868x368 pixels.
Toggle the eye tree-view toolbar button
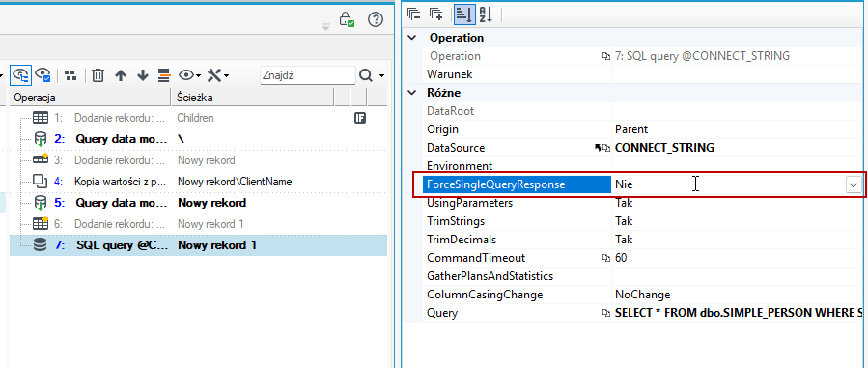(20, 74)
